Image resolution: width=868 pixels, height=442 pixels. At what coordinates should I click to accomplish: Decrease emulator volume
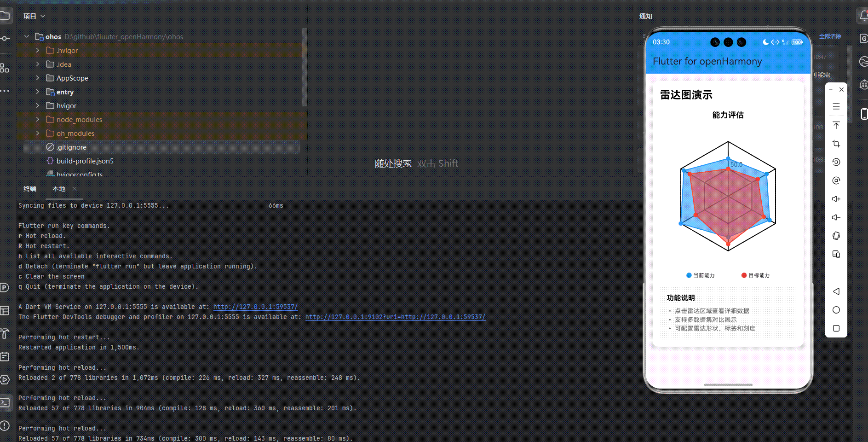[836, 217]
